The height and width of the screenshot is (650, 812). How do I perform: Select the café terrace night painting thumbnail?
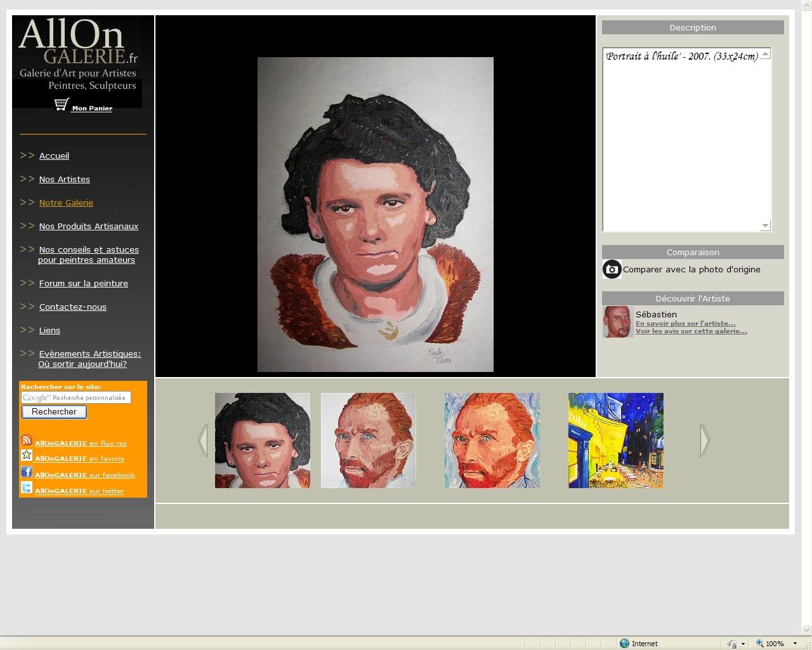point(615,441)
